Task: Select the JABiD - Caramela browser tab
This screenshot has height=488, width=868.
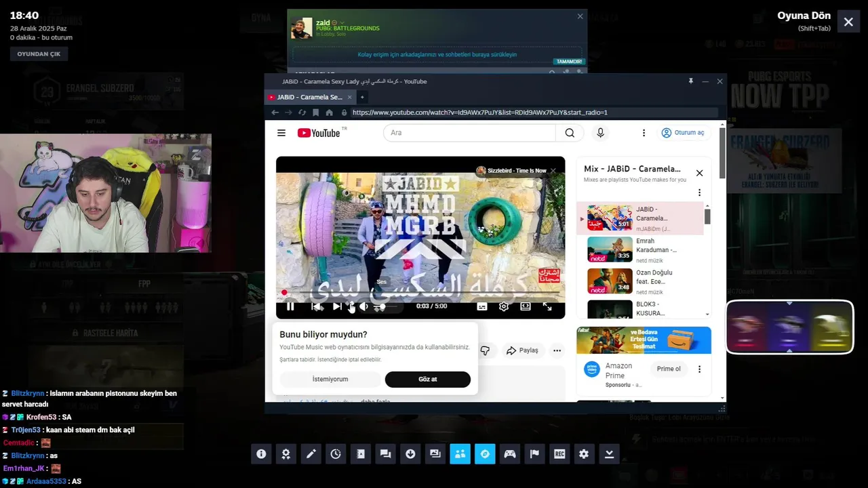Action: click(x=309, y=97)
